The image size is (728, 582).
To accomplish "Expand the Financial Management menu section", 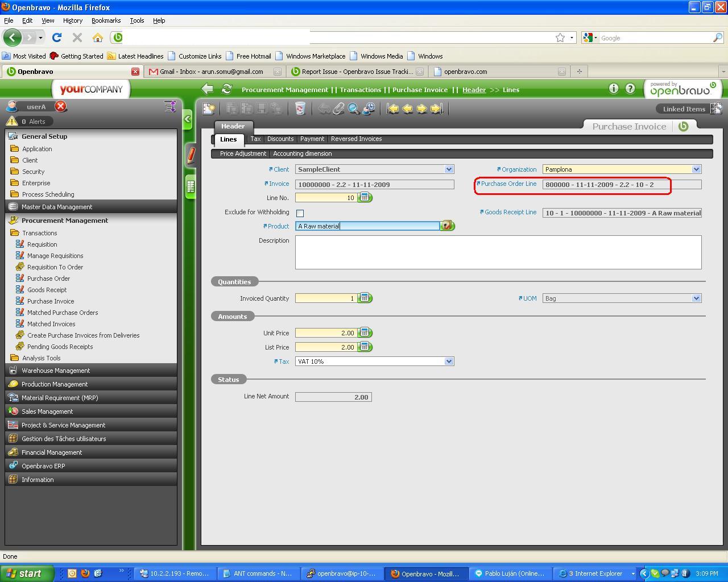I will pyautogui.click(x=91, y=452).
